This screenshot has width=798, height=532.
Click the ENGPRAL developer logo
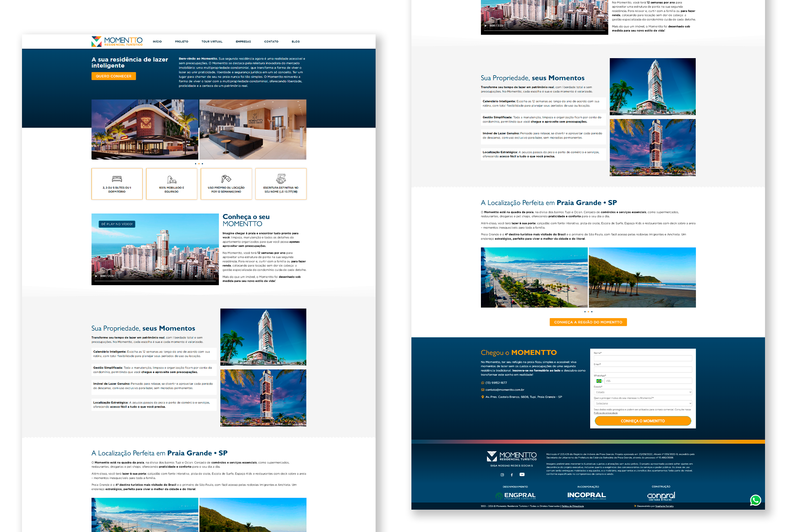515,495
